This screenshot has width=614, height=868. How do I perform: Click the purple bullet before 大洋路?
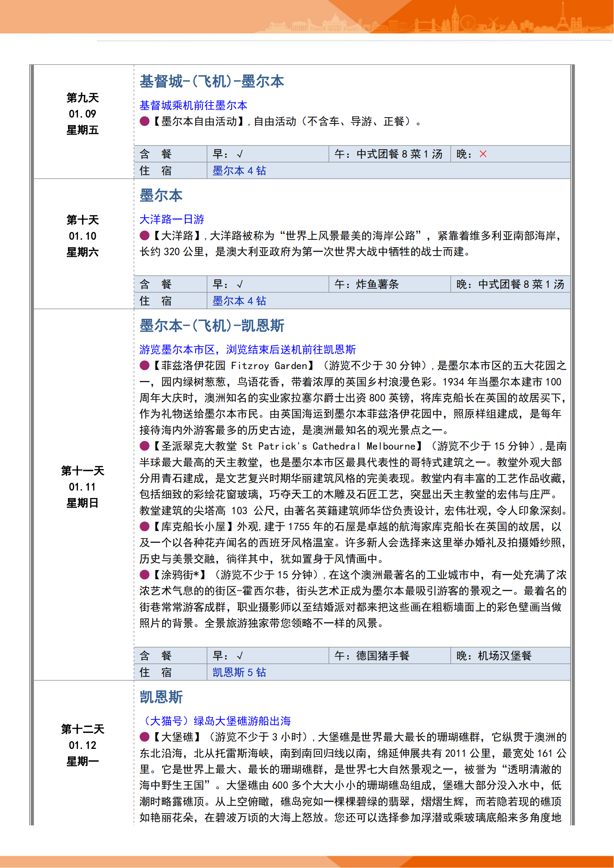click(x=144, y=236)
